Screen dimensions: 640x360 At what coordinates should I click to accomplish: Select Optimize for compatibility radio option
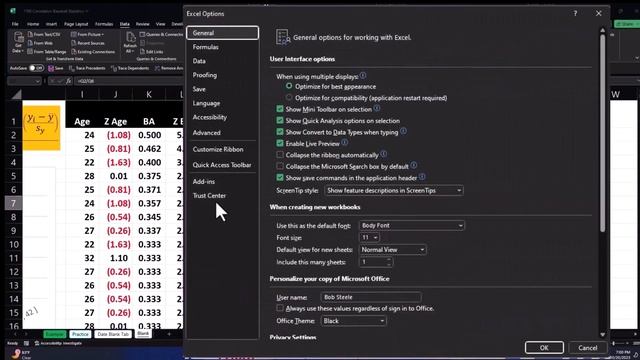(x=289, y=98)
